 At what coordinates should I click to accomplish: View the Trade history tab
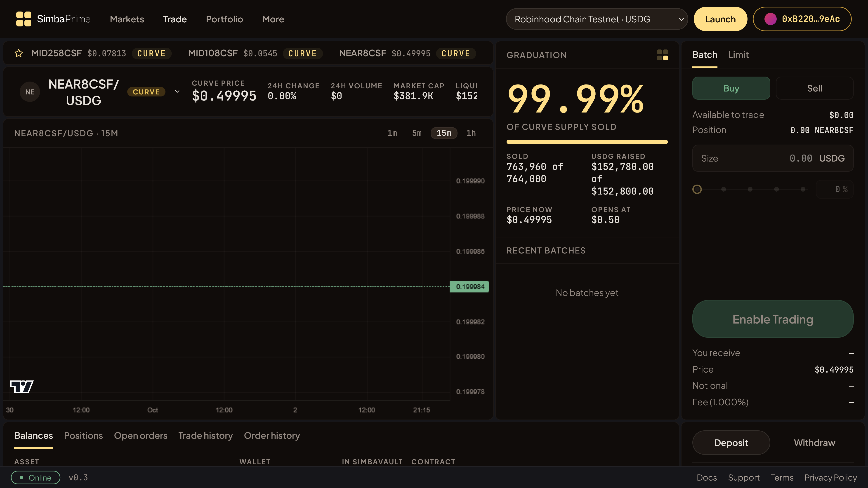[x=205, y=435]
